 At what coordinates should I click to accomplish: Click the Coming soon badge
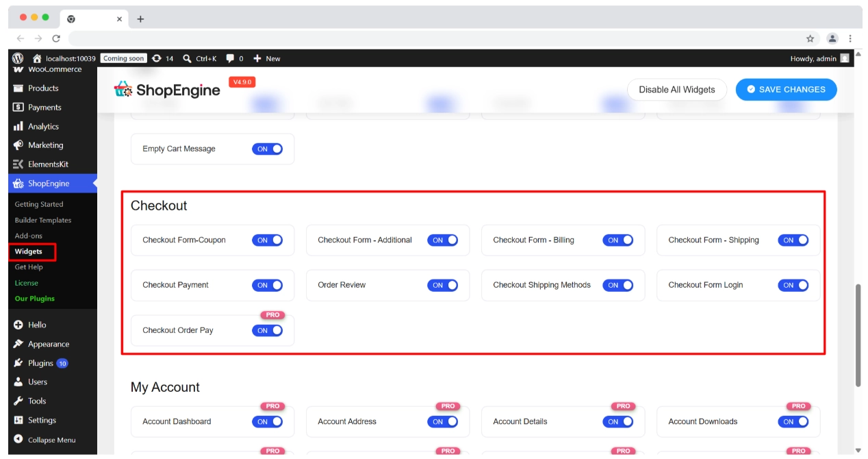[124, 58]
